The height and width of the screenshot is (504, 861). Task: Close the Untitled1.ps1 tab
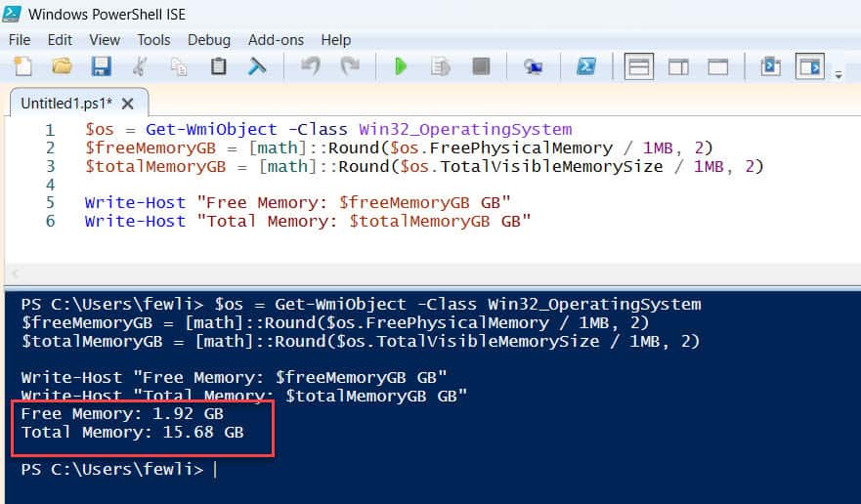click(x=127, y=104)
